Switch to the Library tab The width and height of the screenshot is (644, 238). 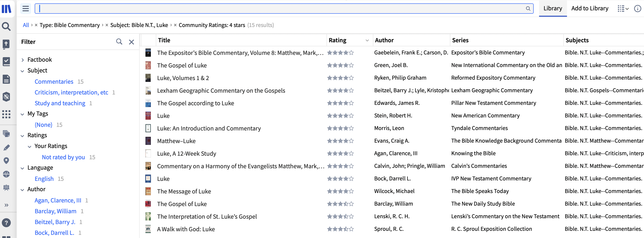553,9
